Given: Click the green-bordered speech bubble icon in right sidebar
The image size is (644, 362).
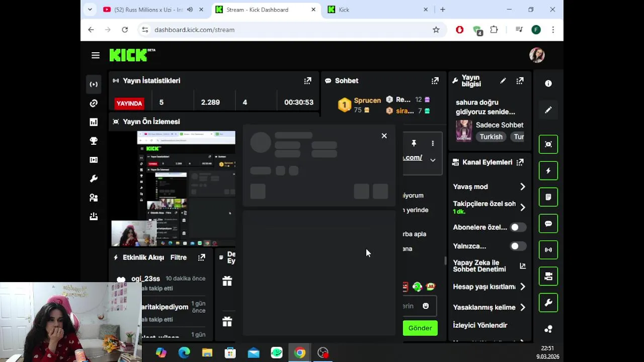Looking at the screenshot, I should coord(548,223).
